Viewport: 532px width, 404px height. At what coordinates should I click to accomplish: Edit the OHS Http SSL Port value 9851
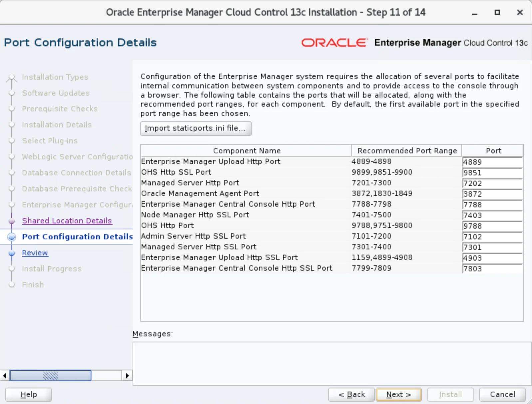click(x=492, y=173)
